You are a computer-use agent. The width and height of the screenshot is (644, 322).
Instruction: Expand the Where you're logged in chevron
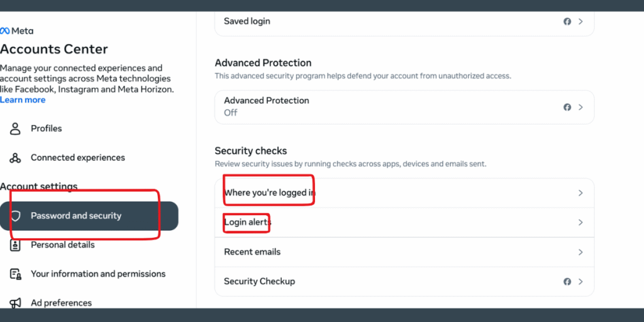[580, 193]
